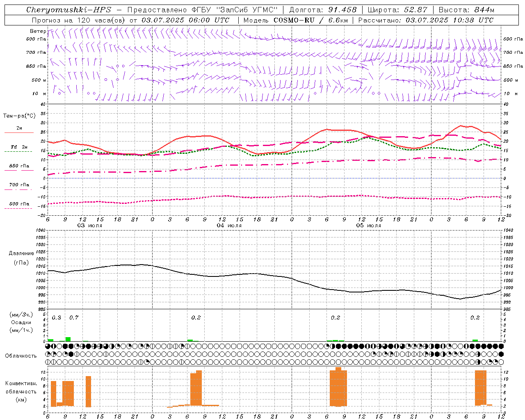
Task: Click the "0.7" precipitation amount value
Action: [x=74, y=318]
